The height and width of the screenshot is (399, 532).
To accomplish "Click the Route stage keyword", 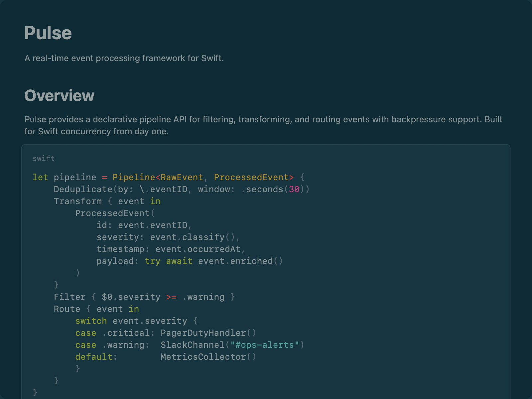I will click(67, 309).
